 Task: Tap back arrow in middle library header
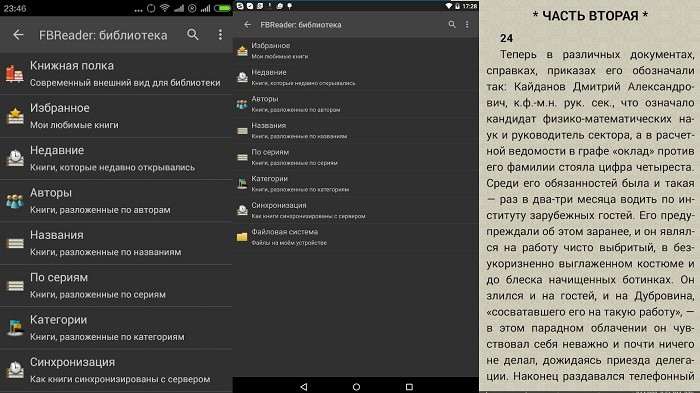click(x=248, y=25)
